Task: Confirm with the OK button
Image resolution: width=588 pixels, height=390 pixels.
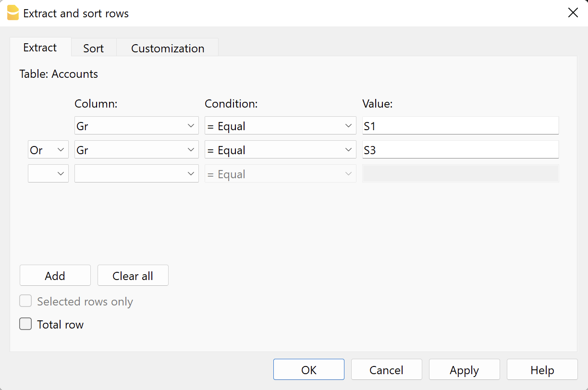Action: click(x=308, y=370)
